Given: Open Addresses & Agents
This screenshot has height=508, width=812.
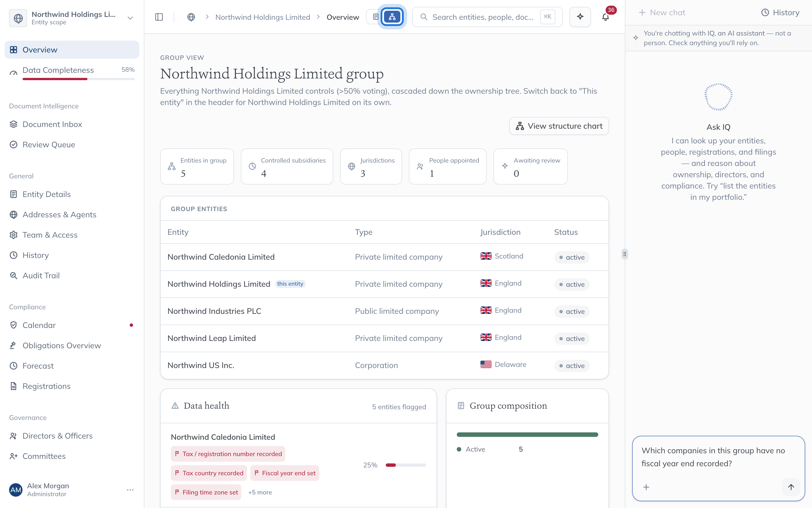Looking at the screenshot, I should (72, 215).
